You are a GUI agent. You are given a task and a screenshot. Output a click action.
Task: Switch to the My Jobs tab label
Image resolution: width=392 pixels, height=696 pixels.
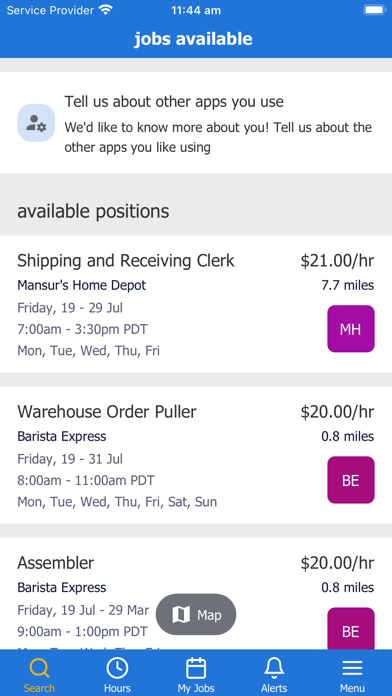pos(196,688)
